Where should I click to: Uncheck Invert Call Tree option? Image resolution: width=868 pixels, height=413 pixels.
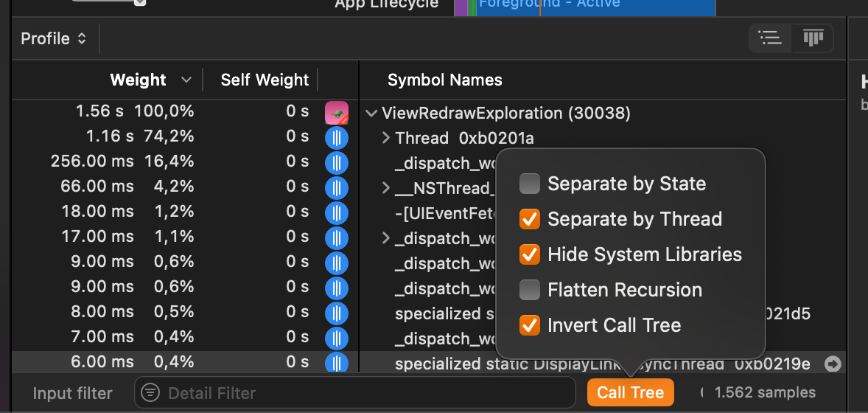(530, 325)
